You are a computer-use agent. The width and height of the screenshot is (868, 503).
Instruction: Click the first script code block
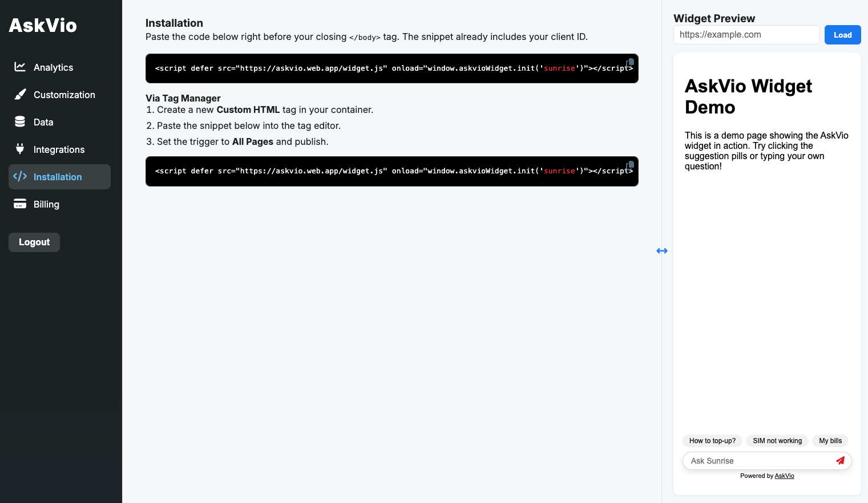coord(392,68)
